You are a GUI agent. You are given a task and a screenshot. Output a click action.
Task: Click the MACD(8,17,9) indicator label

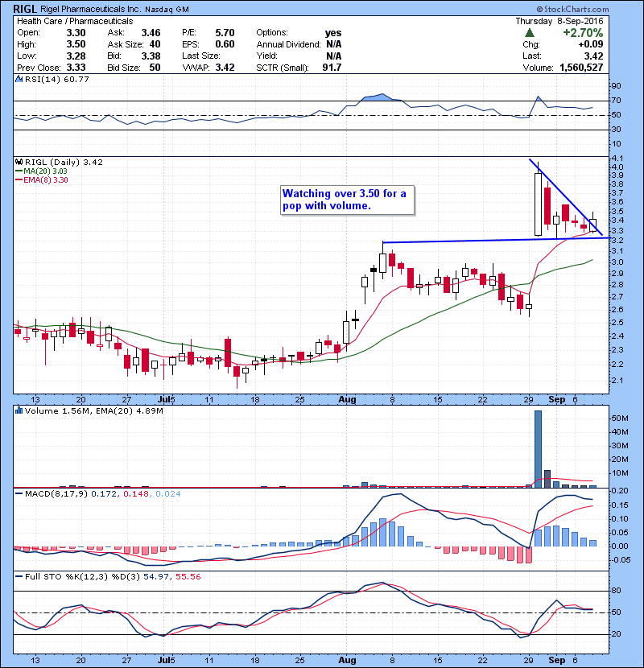point(56,494)
